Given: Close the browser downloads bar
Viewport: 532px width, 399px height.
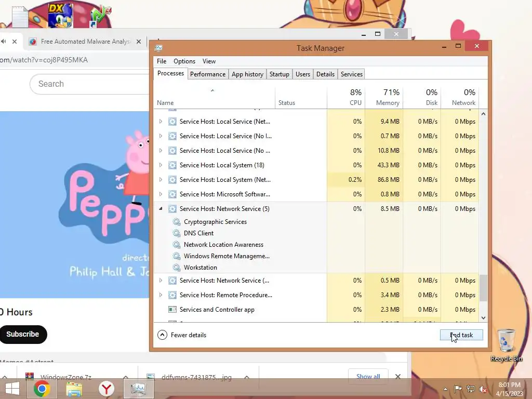Looking at the screenshot, I should click(398, 376).
